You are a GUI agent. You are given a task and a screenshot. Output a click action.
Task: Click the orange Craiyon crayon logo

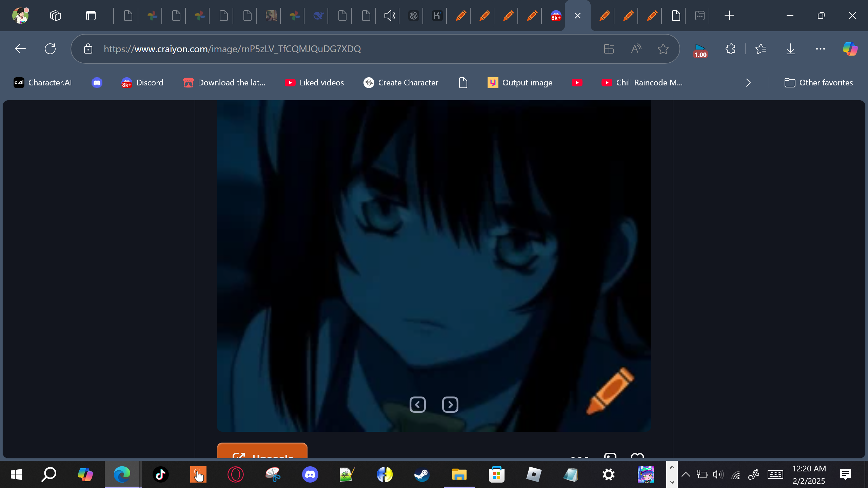[x=610, y=391]
